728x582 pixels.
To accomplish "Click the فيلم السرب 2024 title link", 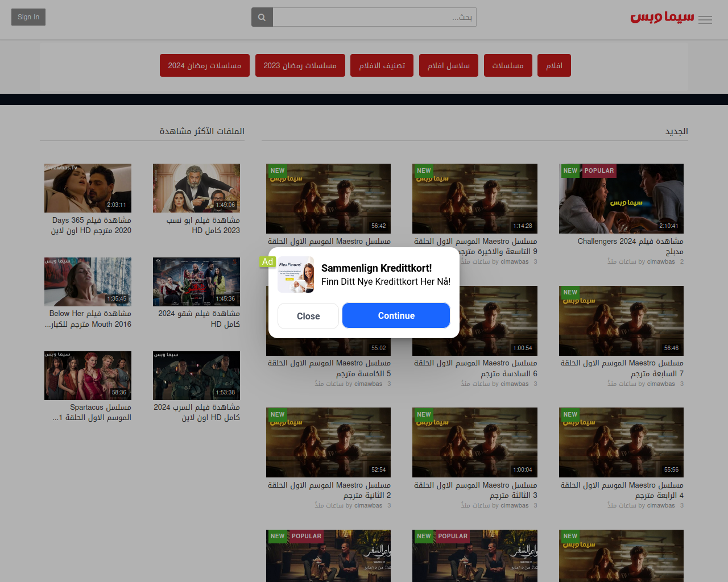I will click(x=197, y=412).
